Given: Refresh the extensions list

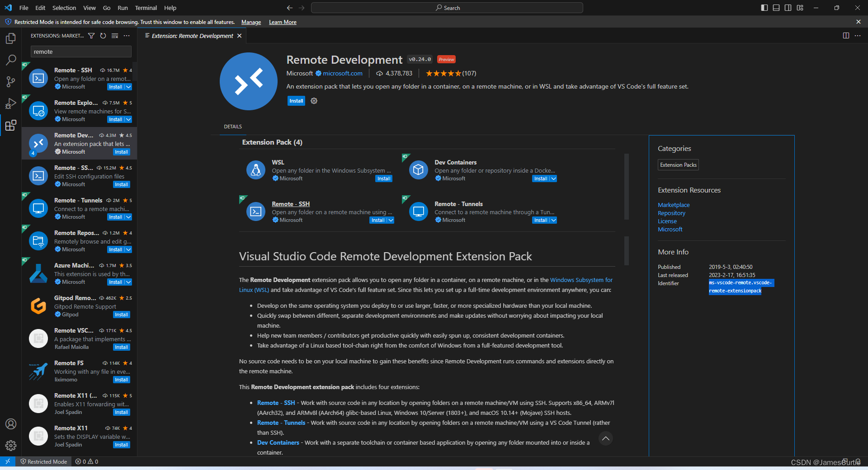Looking at the screenshot, I should tap(103, 36).
